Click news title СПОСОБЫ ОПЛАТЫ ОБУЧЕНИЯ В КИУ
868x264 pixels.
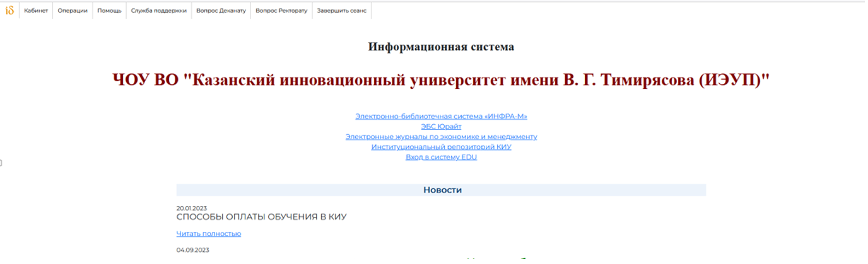[262, 217]
